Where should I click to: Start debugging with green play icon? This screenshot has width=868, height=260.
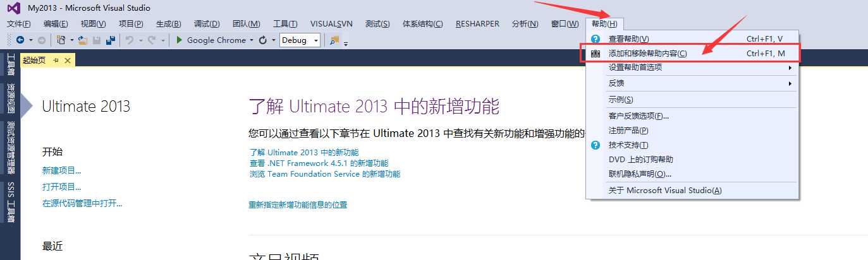pos(180,40)
